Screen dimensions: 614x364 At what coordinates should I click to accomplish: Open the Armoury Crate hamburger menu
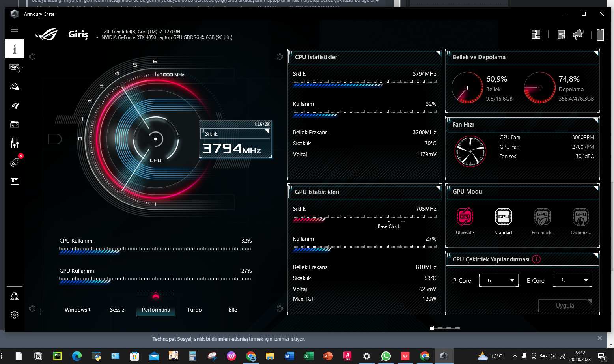point(15,30)
